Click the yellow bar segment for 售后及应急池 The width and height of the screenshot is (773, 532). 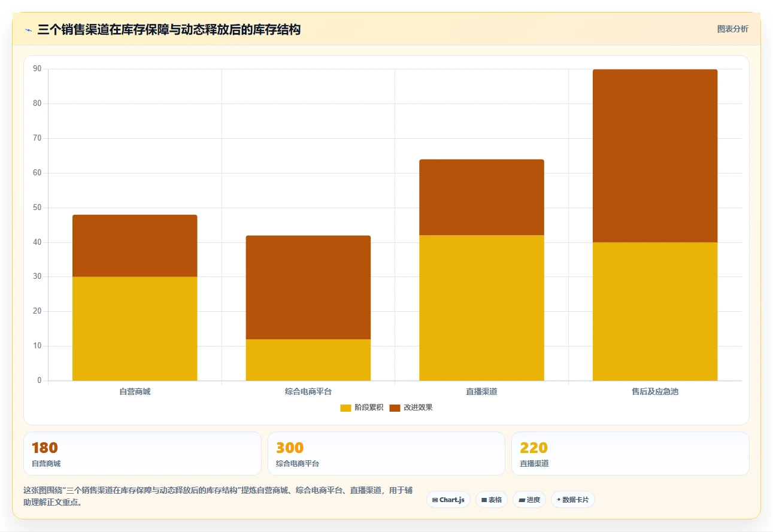click(x=655, y=311)
